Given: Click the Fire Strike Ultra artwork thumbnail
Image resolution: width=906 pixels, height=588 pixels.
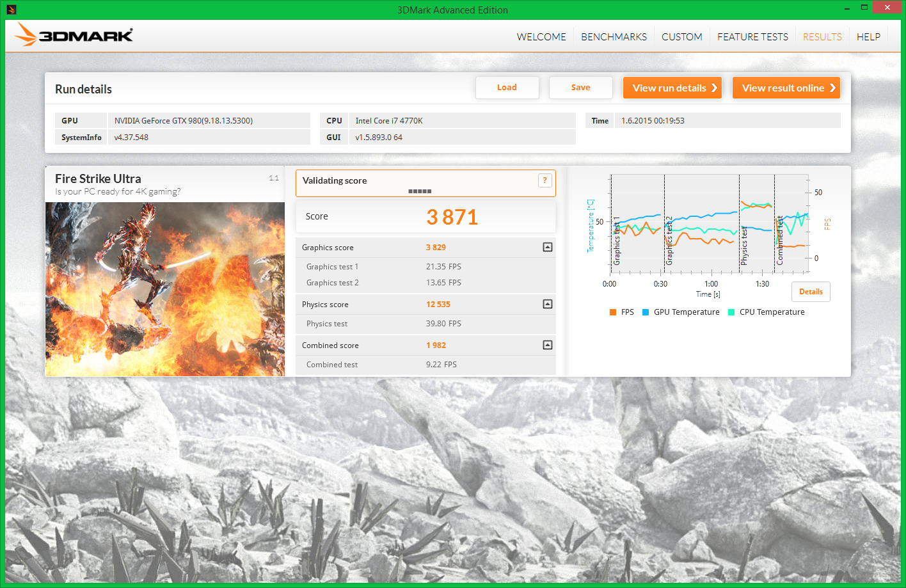Looking at the screenshot, I should [165, 289].
